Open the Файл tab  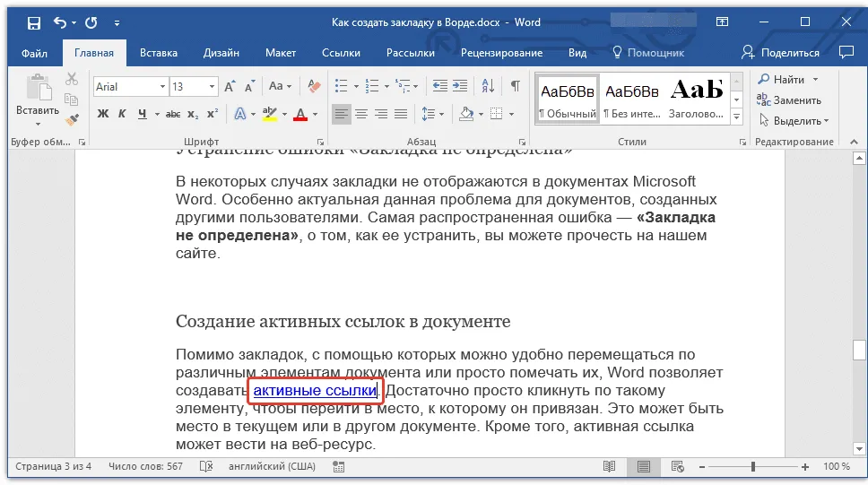click(34, 53)
